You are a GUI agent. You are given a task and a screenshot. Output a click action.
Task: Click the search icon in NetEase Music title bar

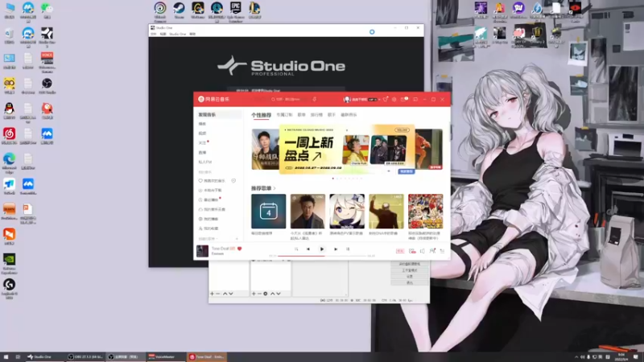[273, 99]
